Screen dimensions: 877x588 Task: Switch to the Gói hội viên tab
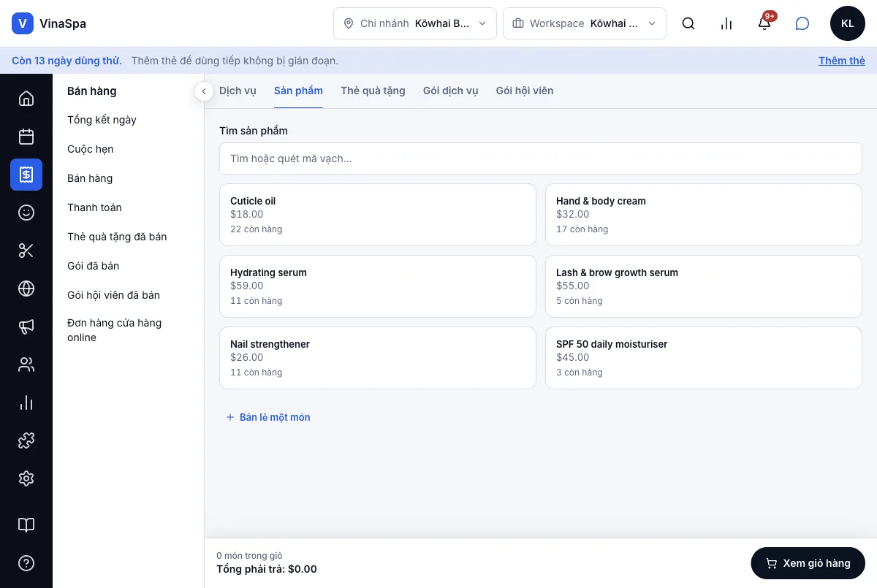(525, 91)
